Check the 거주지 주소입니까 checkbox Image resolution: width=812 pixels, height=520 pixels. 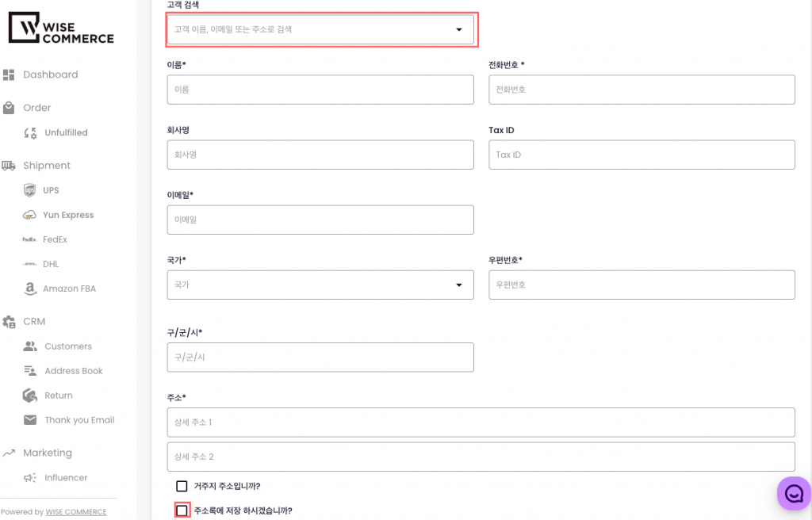(x=182, y=486)
